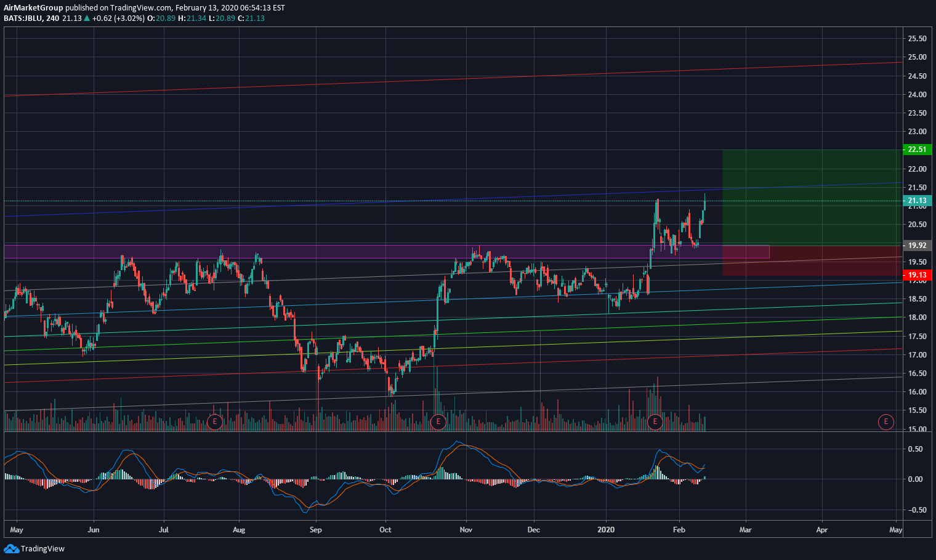This screenshot has height=560, width=936.
Task: Click the red price tag 19.13 on the scale
Action: [917, 273]
